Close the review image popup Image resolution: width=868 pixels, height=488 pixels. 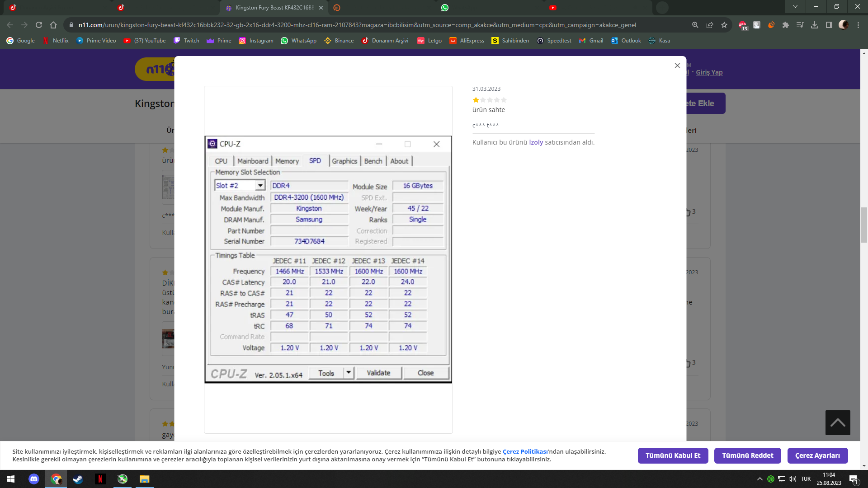point(677,66)
